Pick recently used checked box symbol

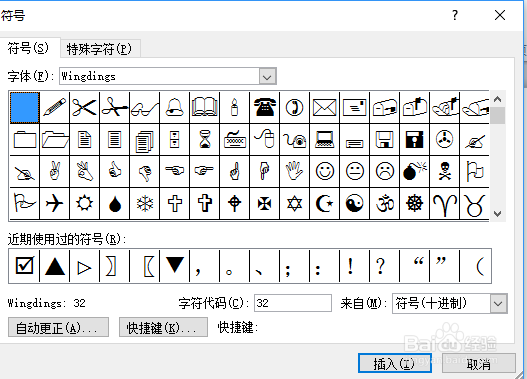coord(25,266)
